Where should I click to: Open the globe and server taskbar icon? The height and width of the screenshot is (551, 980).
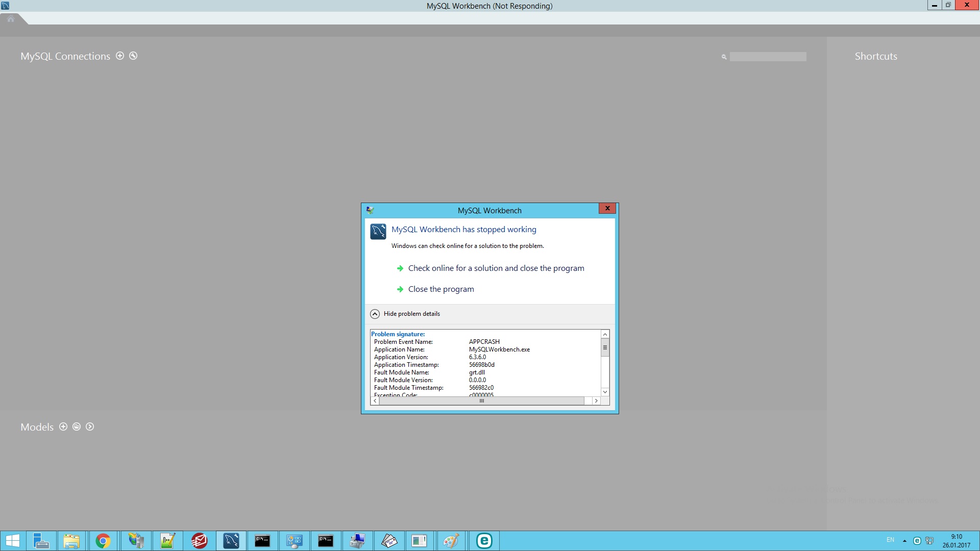click(136, 541)
